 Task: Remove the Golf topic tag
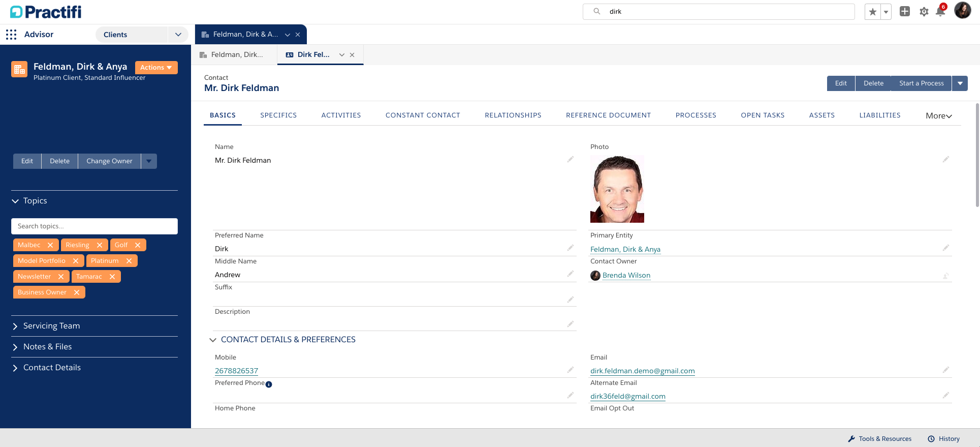point(138,245)
